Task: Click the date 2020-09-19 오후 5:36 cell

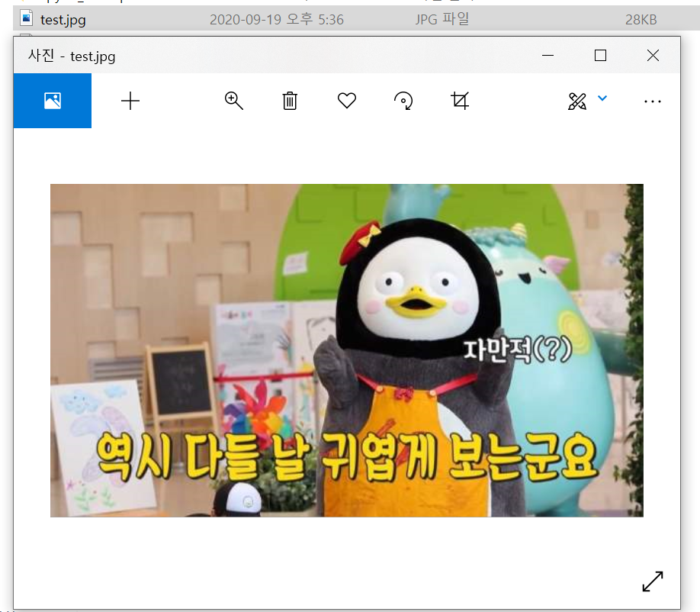Action: pos(277,20)
